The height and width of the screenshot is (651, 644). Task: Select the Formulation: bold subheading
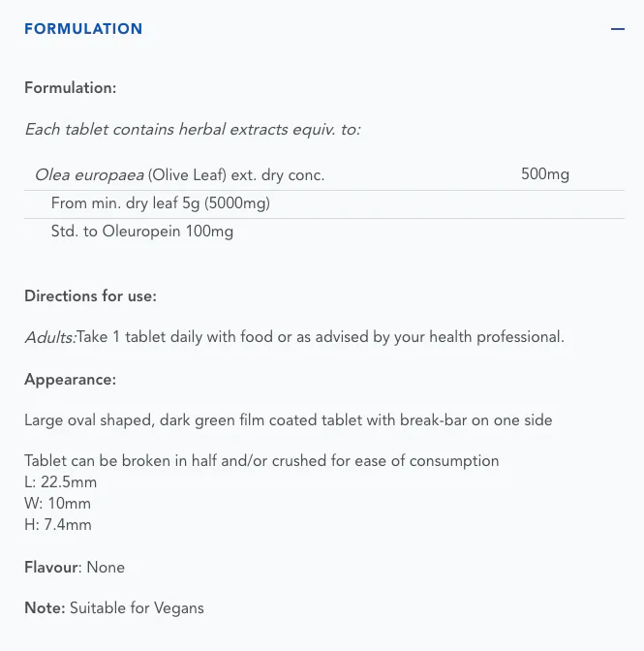pyautogui.click(x=71, y=88)
